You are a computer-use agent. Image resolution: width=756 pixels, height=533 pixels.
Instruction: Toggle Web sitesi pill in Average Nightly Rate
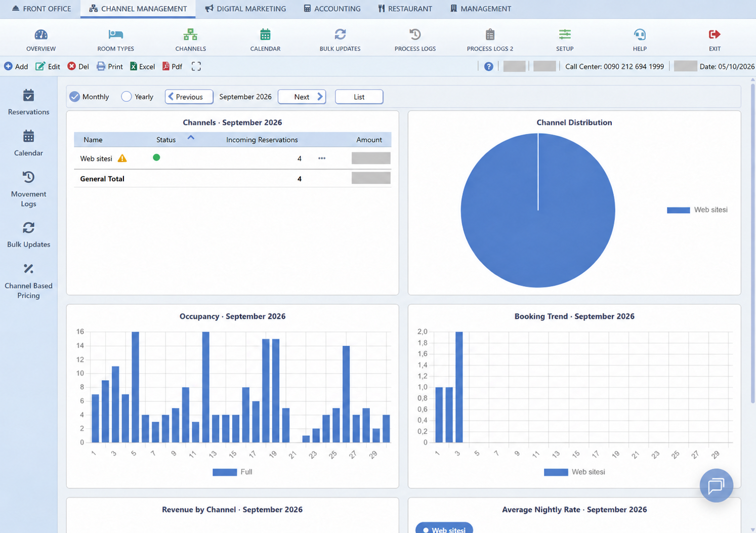coord(444,529)
